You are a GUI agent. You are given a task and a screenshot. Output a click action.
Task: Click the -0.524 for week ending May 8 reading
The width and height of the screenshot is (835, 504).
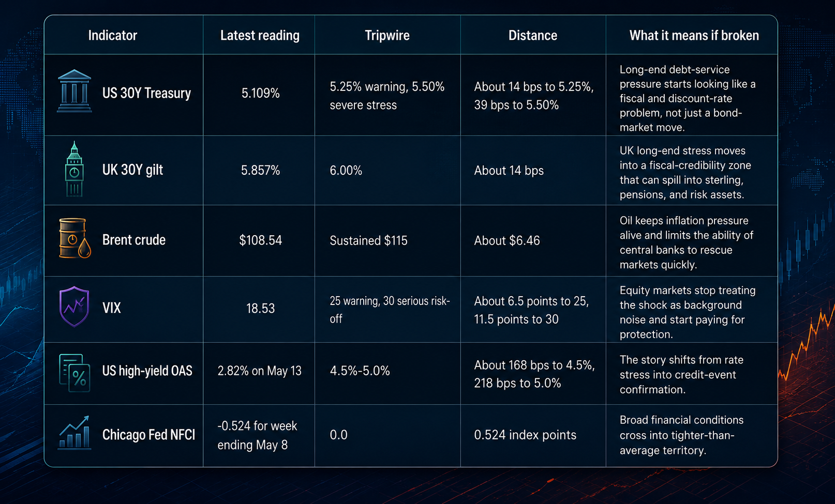pos(257,435)
